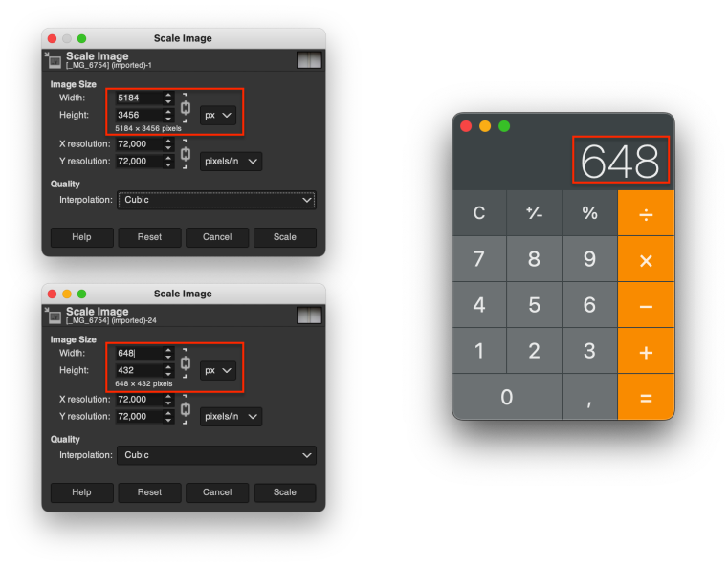
Task: Click stepper arrows of 648 width field
Action: point(168,353)
